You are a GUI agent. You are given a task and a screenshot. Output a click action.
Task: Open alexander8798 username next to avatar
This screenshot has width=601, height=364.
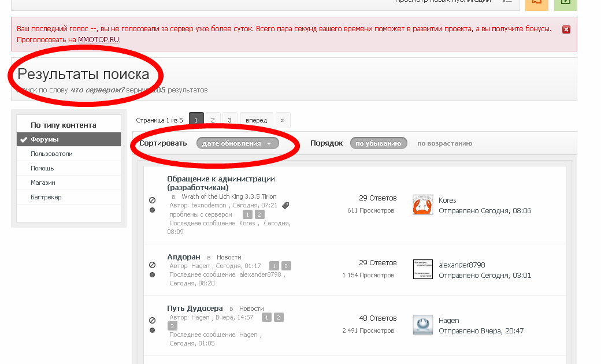(x=462, y=265)
